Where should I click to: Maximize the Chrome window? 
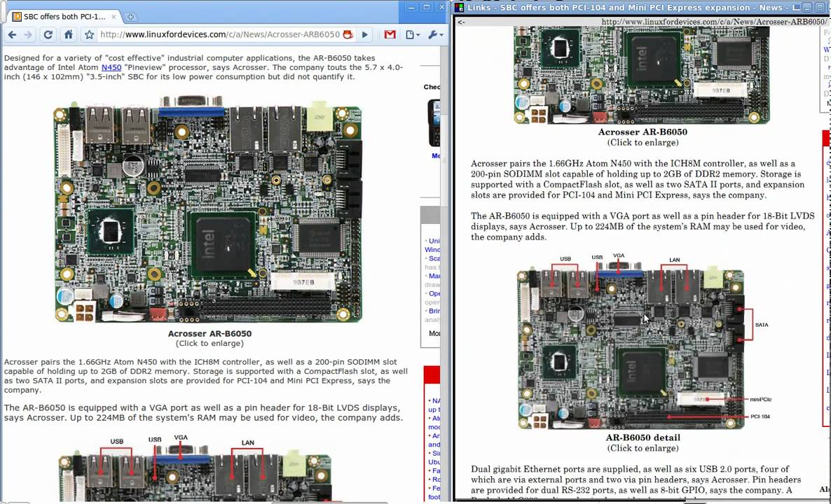pyautogui.click(x=427, y=8)
